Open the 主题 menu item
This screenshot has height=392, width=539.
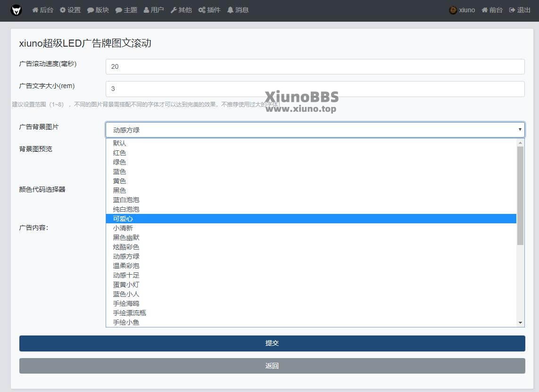click(x=126, y=10)
